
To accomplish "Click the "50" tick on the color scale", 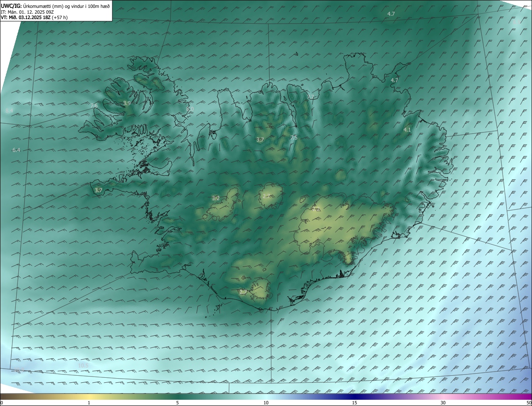I will (529, 403).
